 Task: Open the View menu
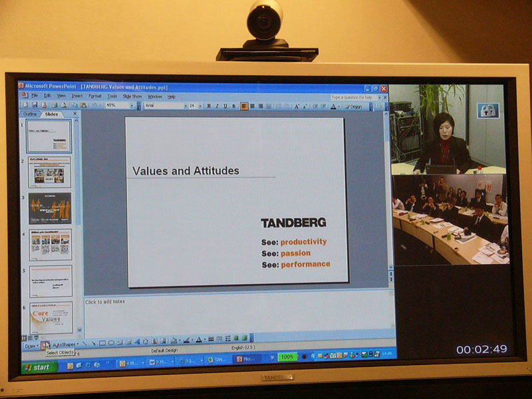point(61,96)
